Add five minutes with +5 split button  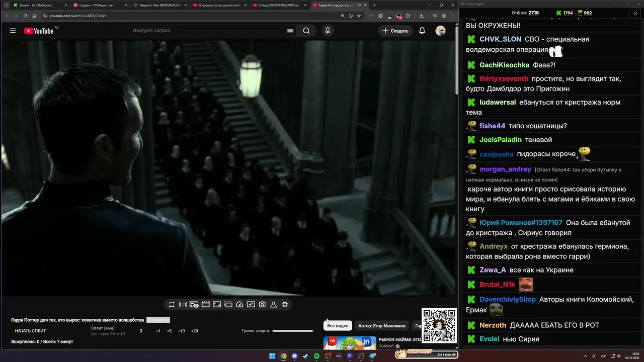pyautogui.click(x=169, y=331)
